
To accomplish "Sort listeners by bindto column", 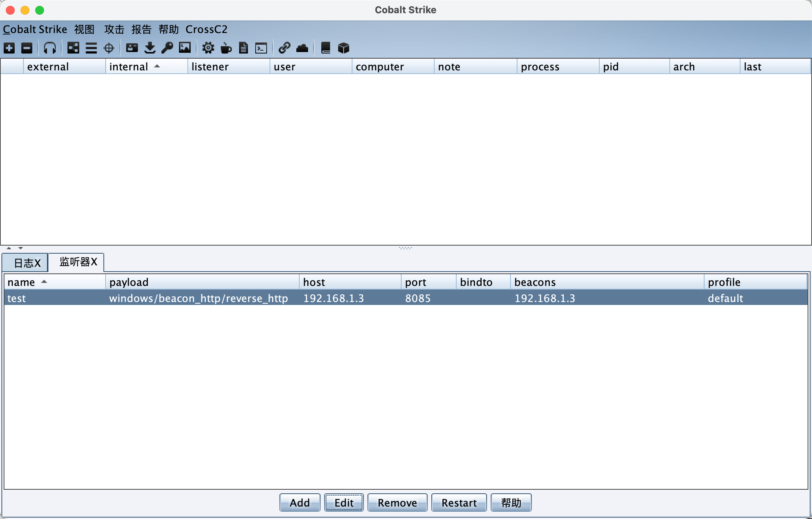I will (x=483, y=282).
